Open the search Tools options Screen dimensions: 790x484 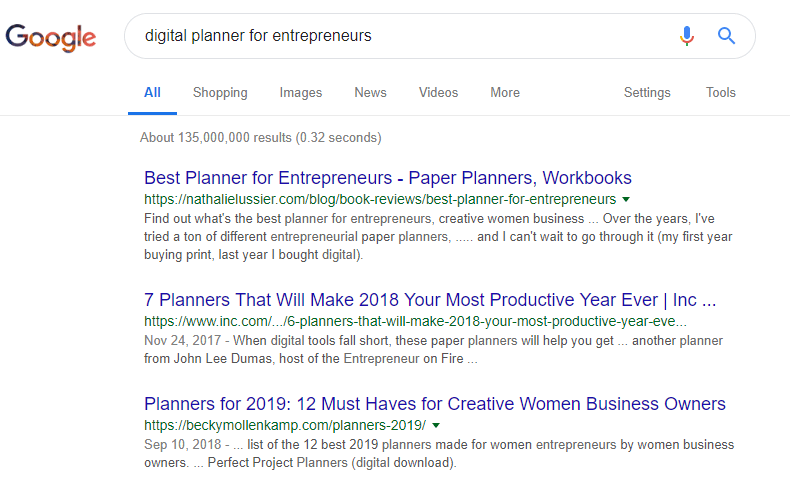click(x=720, y=93)
